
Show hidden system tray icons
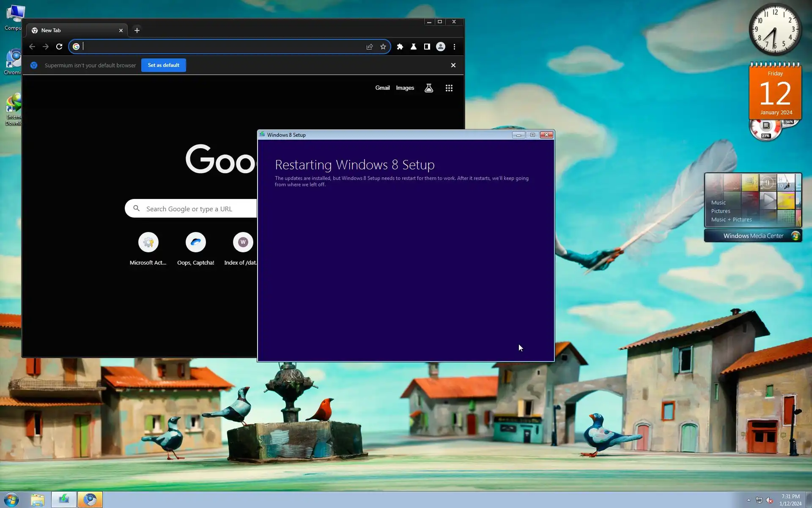click(x=749, y=500)
